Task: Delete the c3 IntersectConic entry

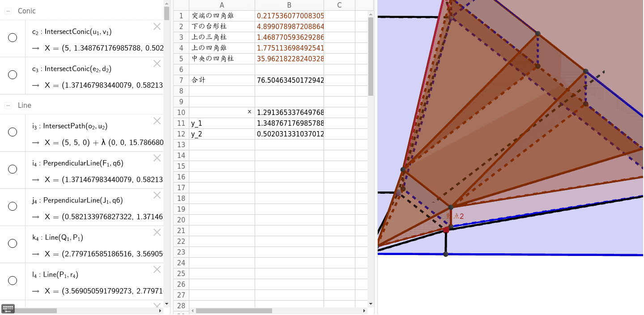Action: [x=157, y=64]
